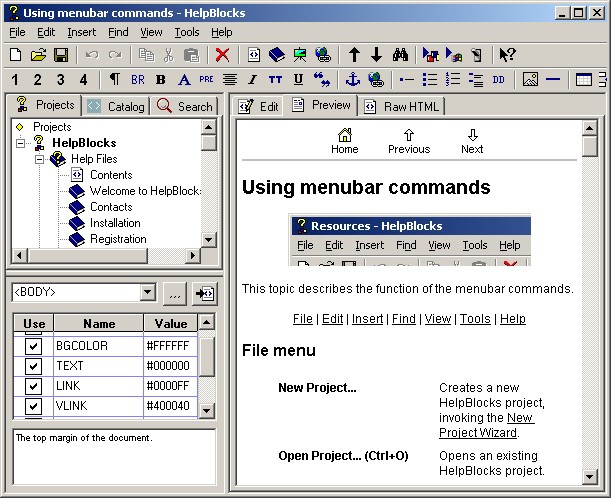Insert paragraph with the pilcrow icon
611x498 pixels.
click(115, 79)
